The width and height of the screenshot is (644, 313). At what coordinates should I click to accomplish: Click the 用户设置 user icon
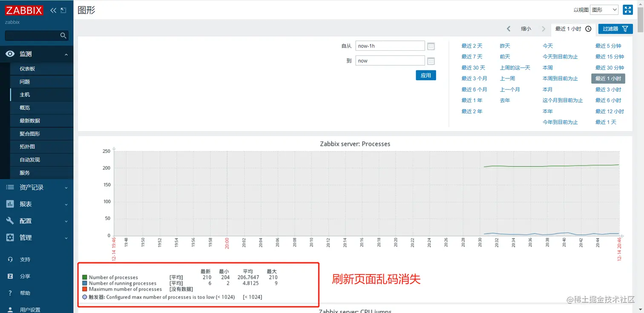[x=10, y=310]
